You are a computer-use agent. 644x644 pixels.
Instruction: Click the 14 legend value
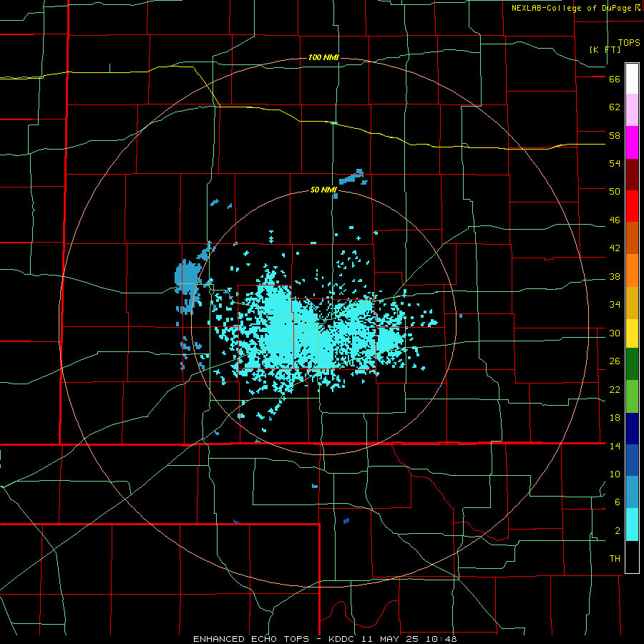[x=615, y=446]
